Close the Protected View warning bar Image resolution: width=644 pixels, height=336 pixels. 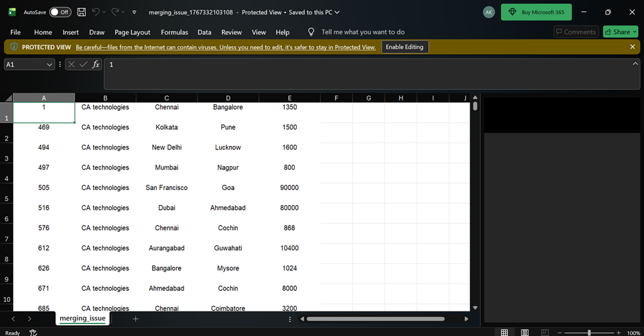[x=632, y=47]
